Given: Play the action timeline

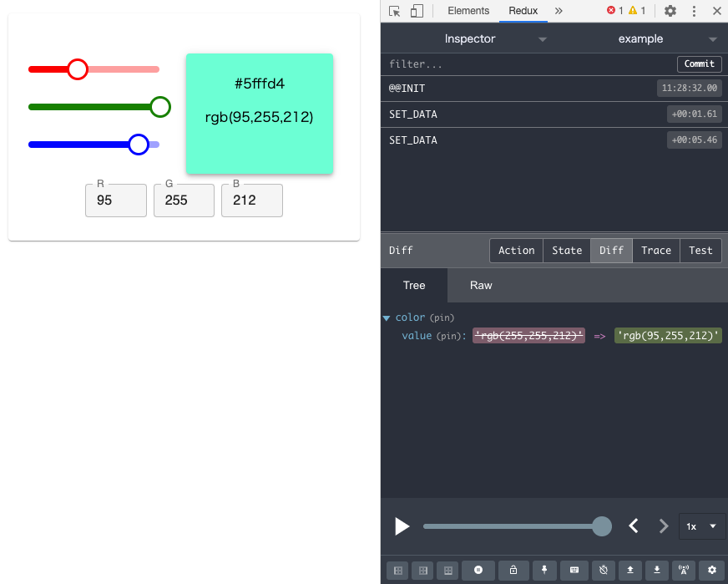Looking at the screenshot, I should point(402,526).
